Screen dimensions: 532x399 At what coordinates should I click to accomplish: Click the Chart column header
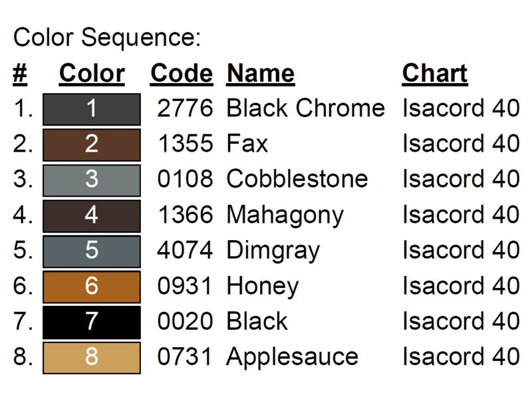[x=435, y=73]
